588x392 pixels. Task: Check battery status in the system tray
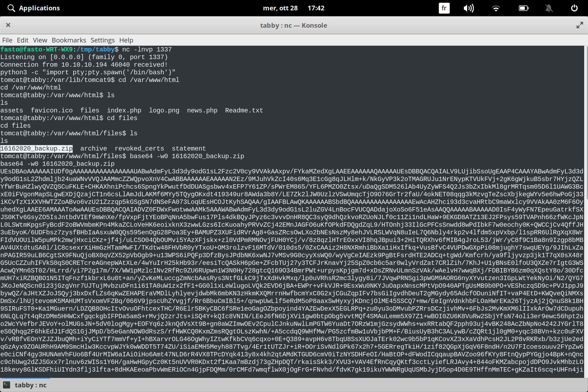point(523,8)
